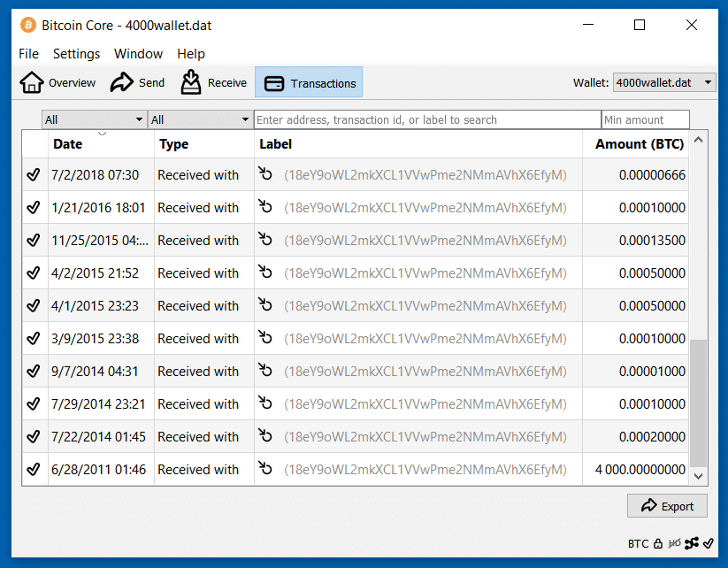This screenshot has height=568, width=728.
Task: Click confirmed checkmark for 4/1/2015 transaction
Action: (x=34, y=306)
